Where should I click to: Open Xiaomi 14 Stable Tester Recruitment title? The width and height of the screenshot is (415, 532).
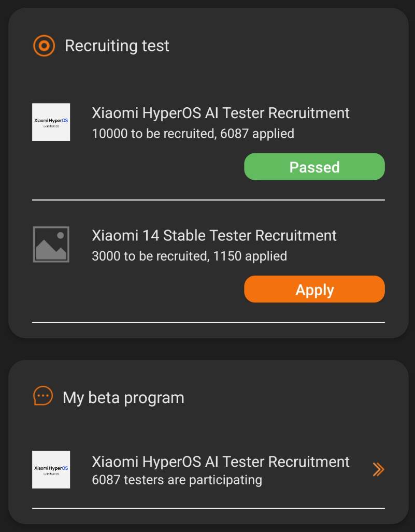pos(214,236)
